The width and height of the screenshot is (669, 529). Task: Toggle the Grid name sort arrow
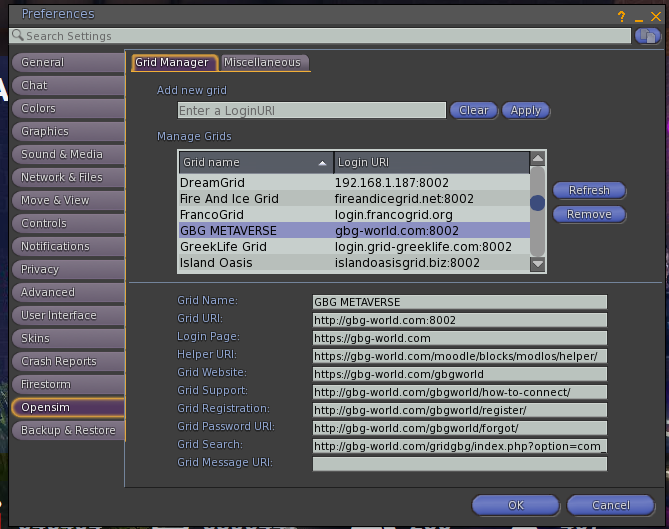tap(322, 162)
